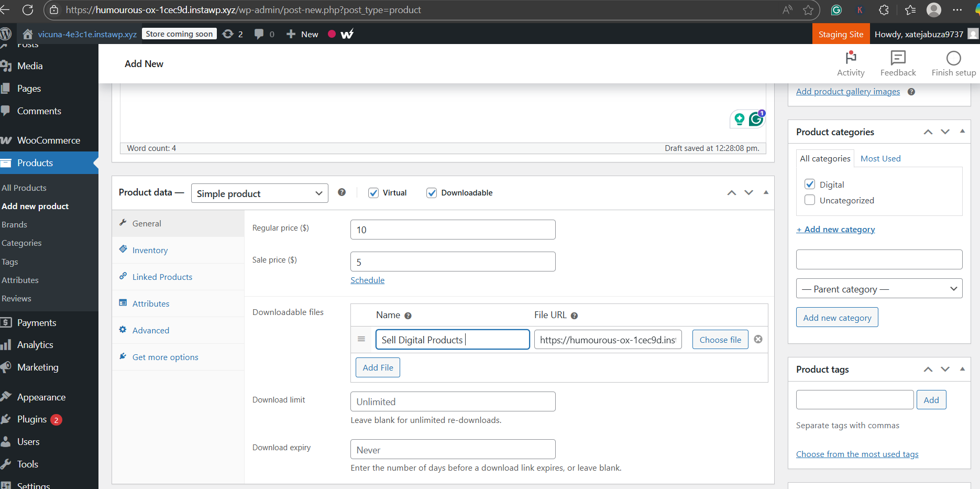Image resolution: width=980 pixels, height=489 pixels.
Task: Click the Finish setup circle icon
Action: (954, 58)
